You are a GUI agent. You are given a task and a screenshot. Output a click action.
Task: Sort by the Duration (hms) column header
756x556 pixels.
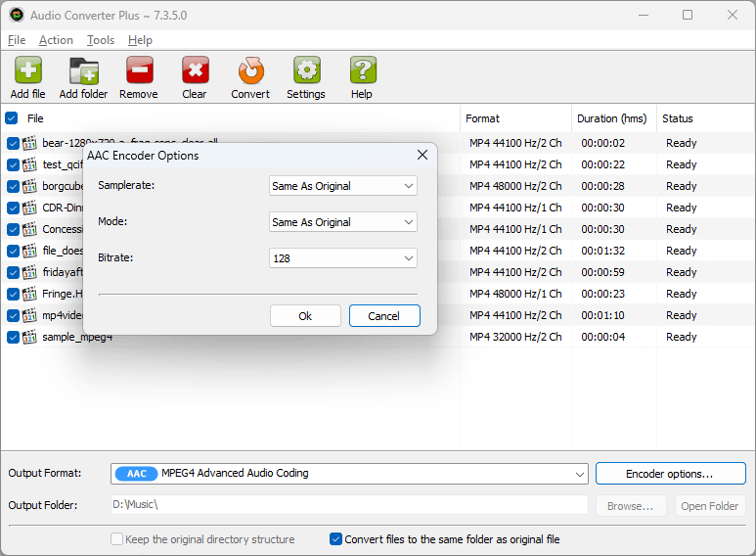[x=614, y=118]
